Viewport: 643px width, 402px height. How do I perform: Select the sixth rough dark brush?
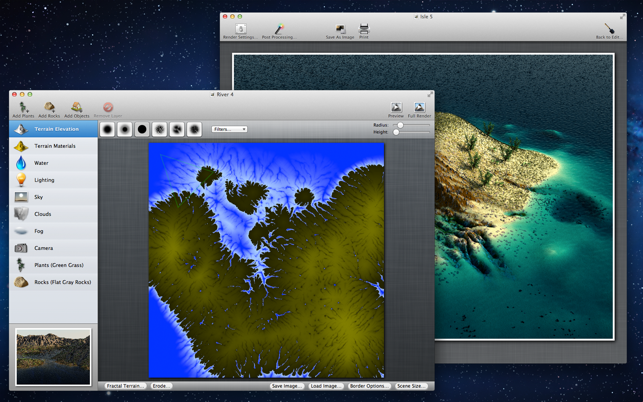tap(194, 129)
